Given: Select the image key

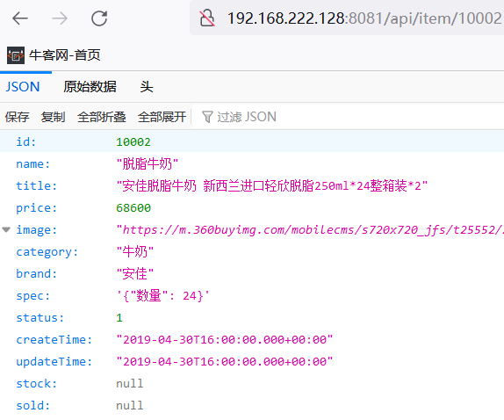Looking at the screenshot, I should tap(37, 229).
